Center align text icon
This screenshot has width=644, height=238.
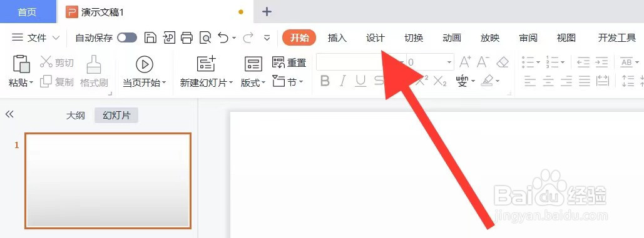pyautogui.click(x=548, y=81)
